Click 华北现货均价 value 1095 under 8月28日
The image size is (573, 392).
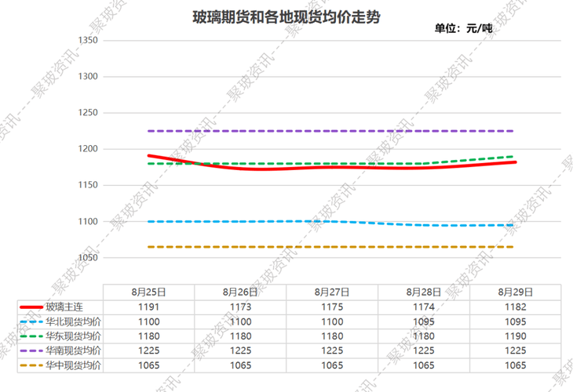click(423, 322)
